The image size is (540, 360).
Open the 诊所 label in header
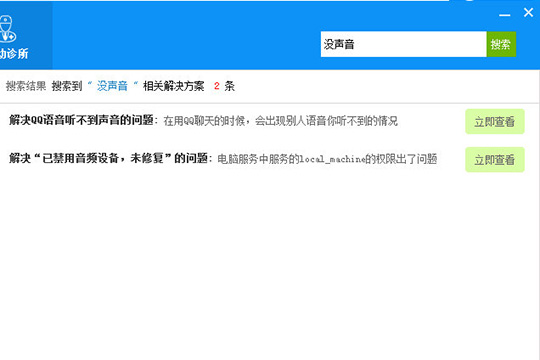click(x=14, y=54)
